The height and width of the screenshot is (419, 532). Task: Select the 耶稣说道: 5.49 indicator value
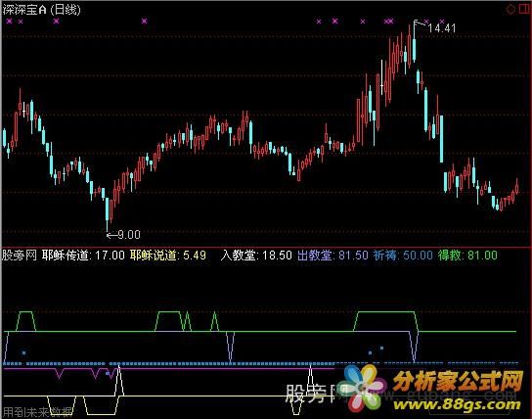coord(167,255)
